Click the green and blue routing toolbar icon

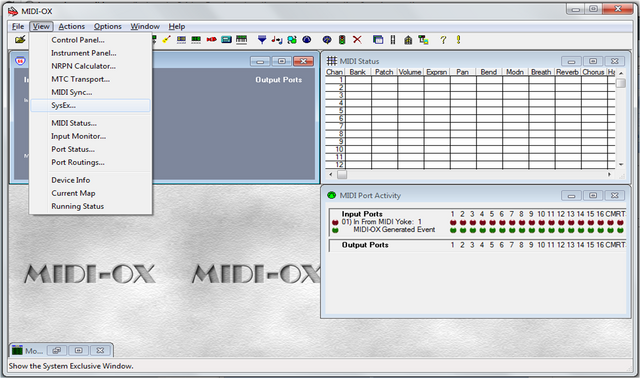tap(292, 40)
